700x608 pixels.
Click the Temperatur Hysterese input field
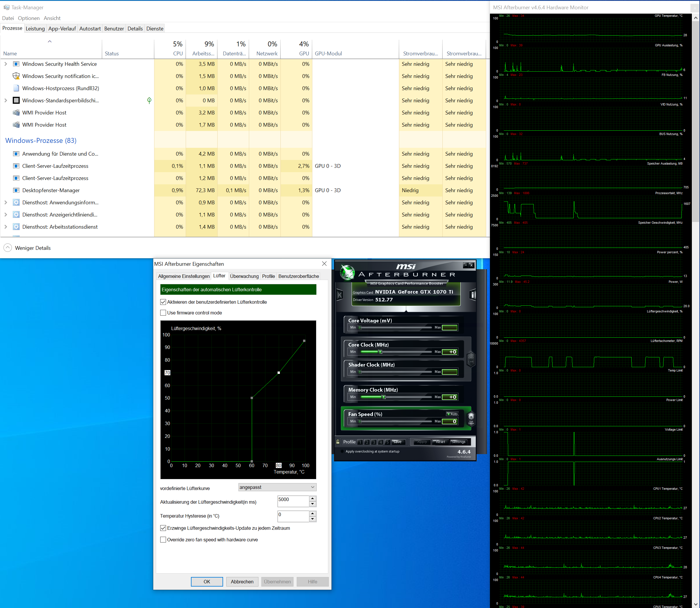(293, 516)
